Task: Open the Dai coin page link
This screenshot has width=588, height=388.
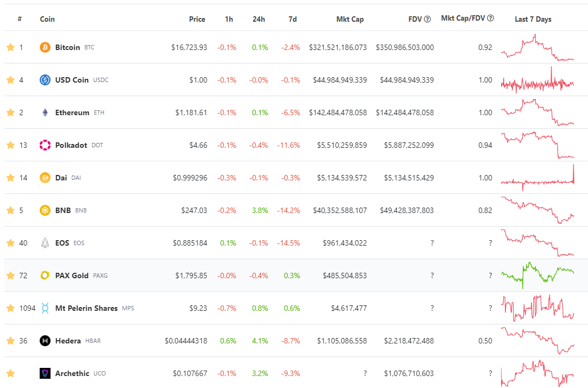Action: click(61, 178)
